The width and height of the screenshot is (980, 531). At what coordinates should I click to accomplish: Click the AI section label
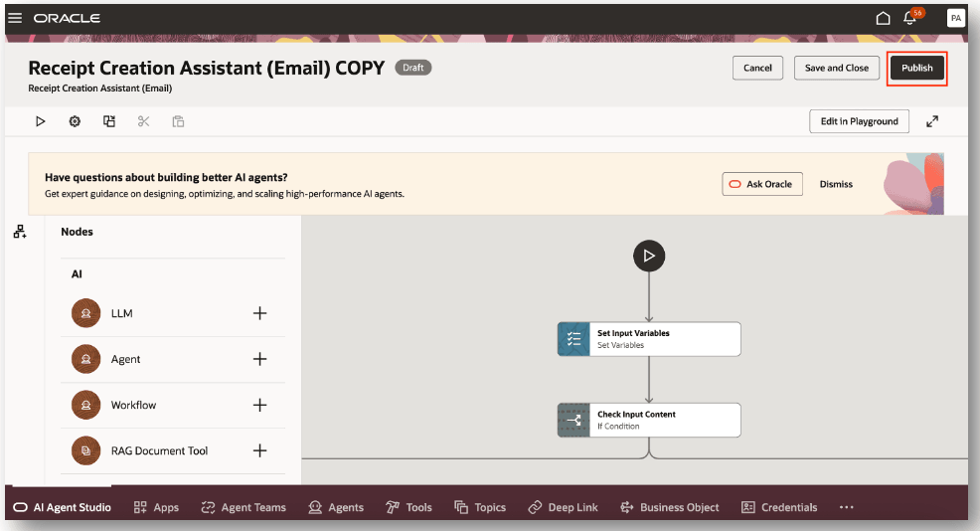tap(77, 273)
